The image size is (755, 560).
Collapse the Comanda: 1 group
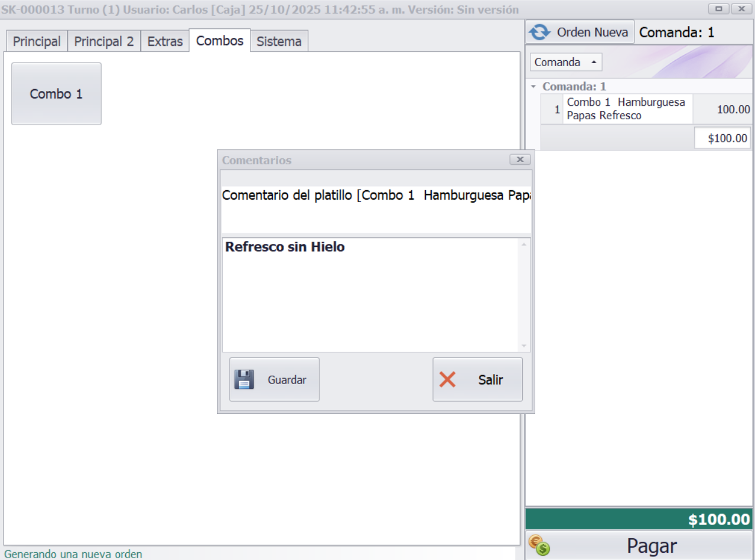click(x=533, y=86)
